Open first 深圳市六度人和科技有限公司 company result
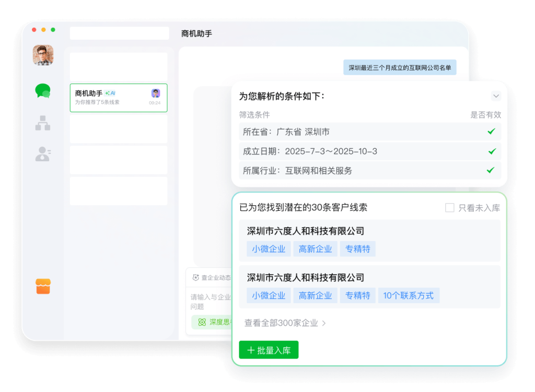The image size is (535, 392). click(x=306, y=231)
